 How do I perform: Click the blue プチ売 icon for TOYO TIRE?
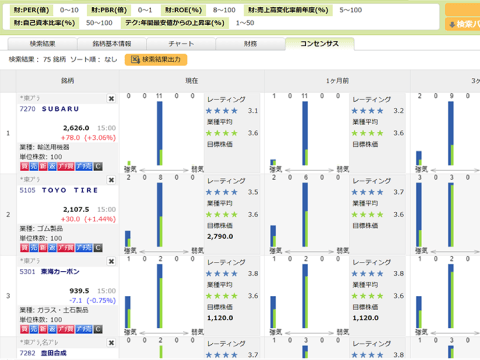[x=84, y=248]
